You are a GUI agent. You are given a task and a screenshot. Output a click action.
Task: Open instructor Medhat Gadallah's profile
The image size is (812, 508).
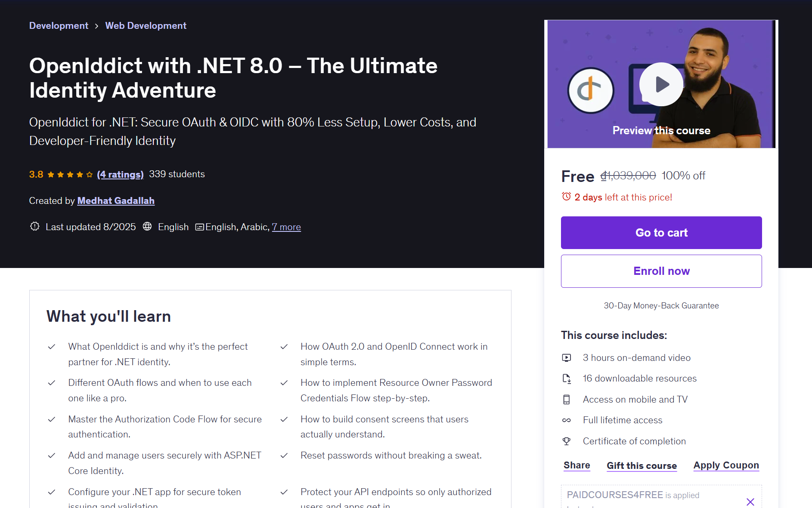[x=115, y=200]
